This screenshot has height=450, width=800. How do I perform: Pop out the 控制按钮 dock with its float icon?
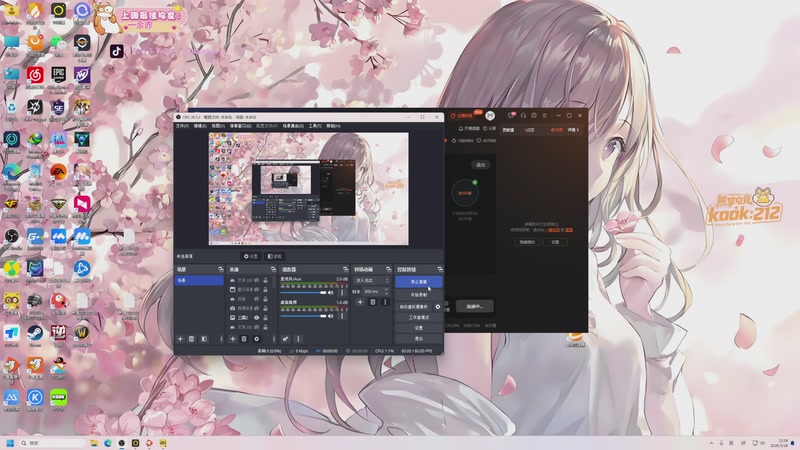coord(440,269)
